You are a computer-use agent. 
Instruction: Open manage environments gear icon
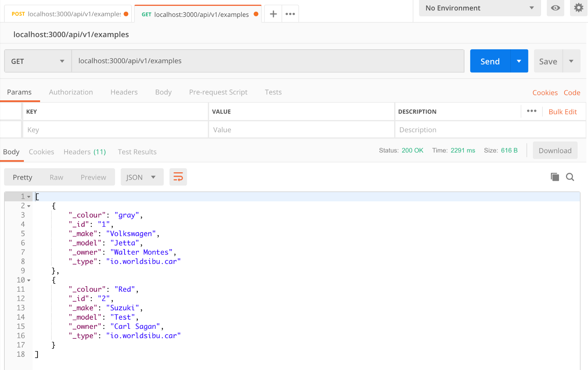tap(578, 8)
